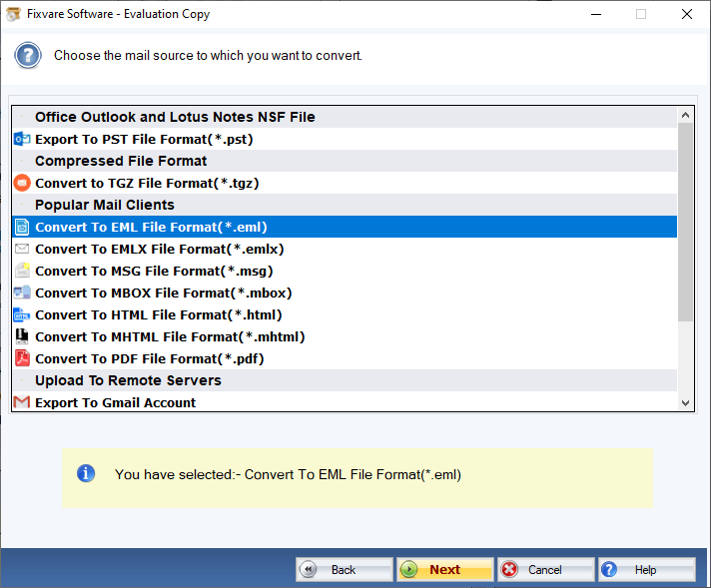
Task: Go back with the Back button
Action: (345, 569)
